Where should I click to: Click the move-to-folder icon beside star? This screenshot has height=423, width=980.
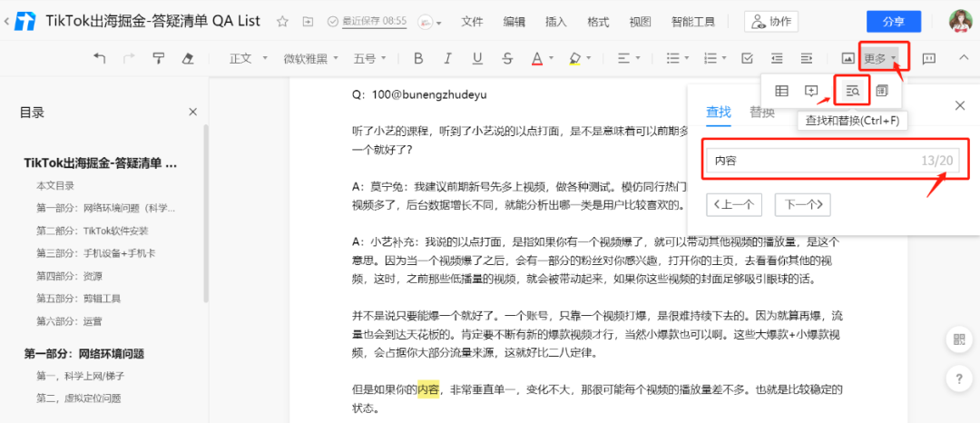coord(308,22)
